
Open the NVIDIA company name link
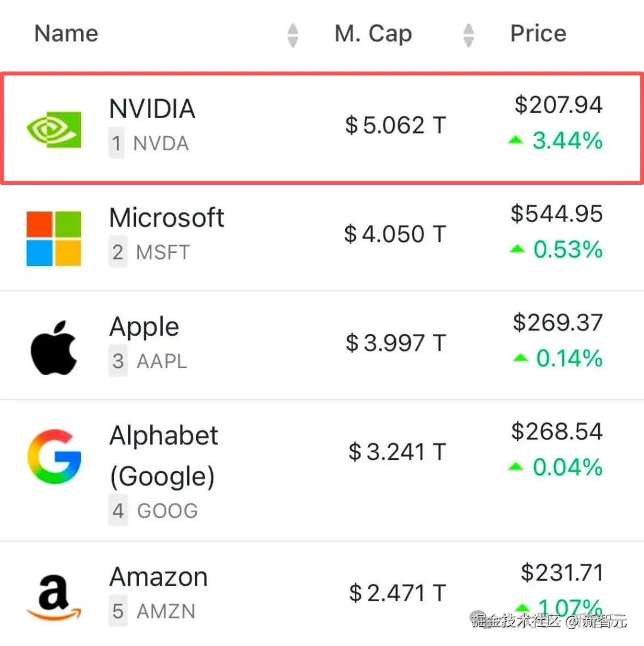152,109
